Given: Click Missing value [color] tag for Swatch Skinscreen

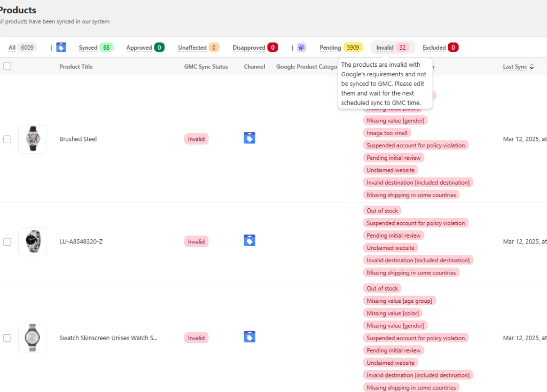Looking at the screenshot, I should coord(393,313).
